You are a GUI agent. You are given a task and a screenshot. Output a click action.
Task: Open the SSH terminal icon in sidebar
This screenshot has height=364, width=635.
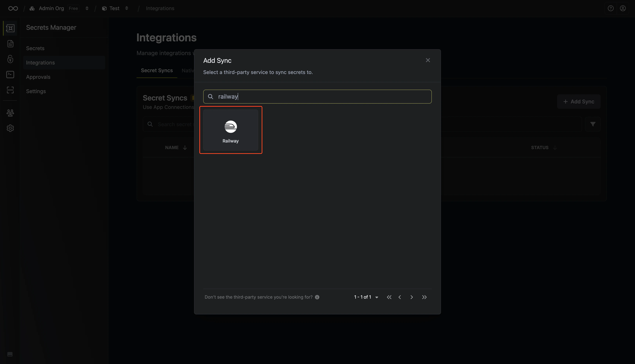coord(10,75)
